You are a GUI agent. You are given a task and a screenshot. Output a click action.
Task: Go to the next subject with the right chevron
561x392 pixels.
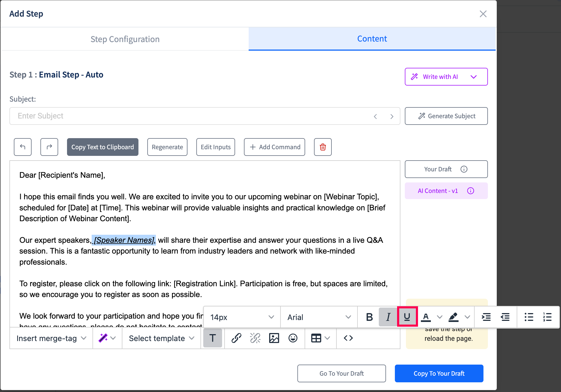pos(392,116)
